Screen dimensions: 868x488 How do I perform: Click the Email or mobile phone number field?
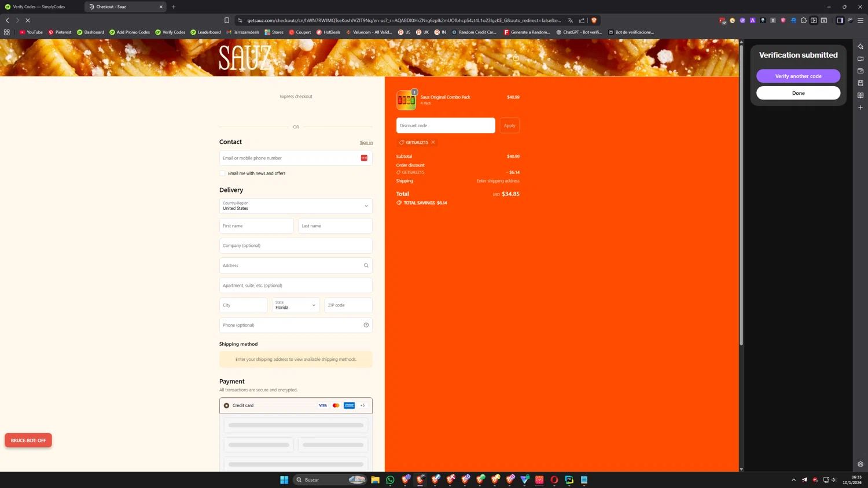pyautogui.click(x=296, y=158)
